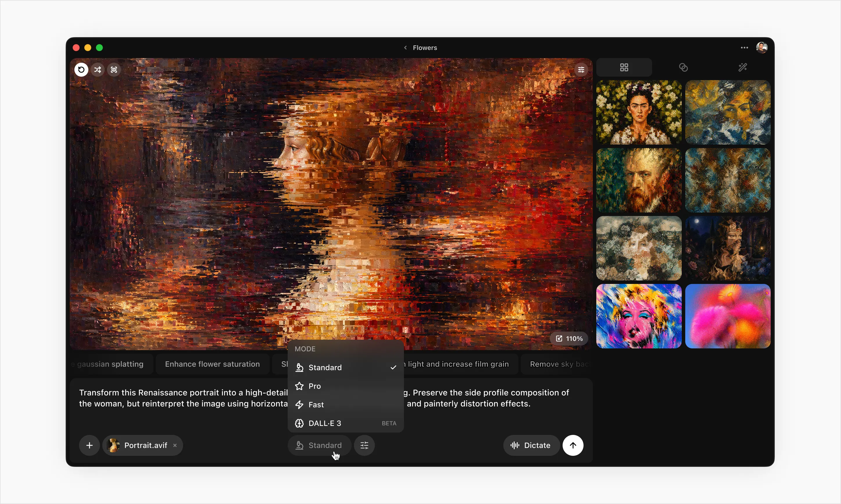Click the Flowers project title
841x504 pixels.
pos(425,48)
